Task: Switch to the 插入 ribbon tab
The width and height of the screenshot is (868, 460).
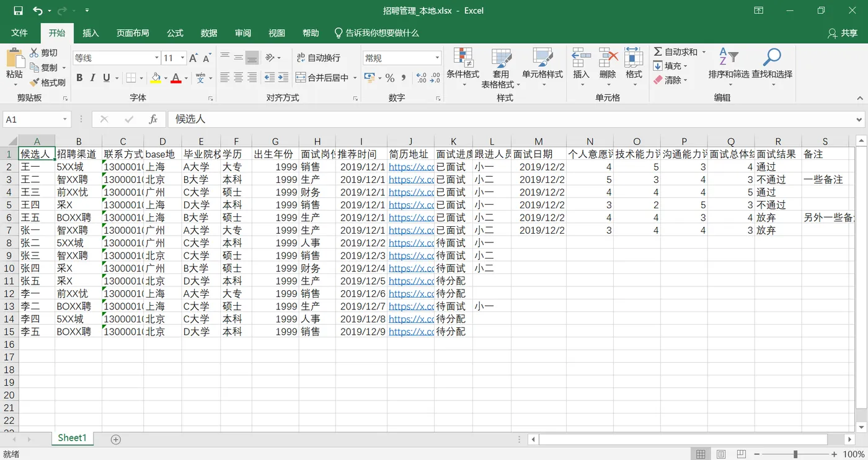Action: point(91,33)
